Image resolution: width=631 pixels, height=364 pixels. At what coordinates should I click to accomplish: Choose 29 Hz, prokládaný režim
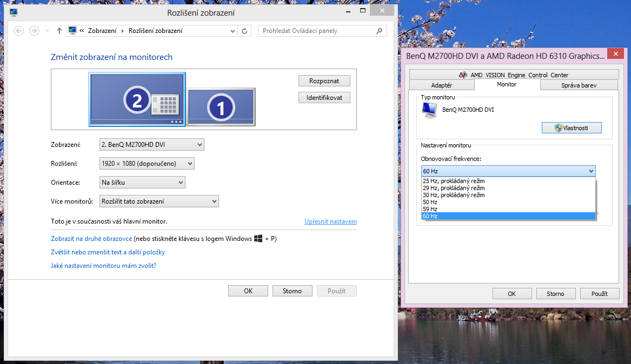pyautogui.click(x=508, y=188)
